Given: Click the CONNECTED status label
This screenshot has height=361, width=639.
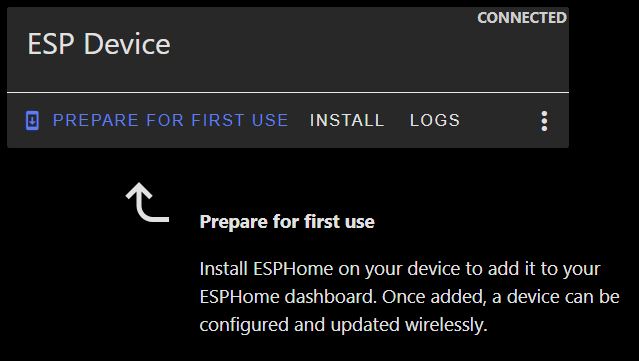Looking at the screenshot, I should pos(522,18).
